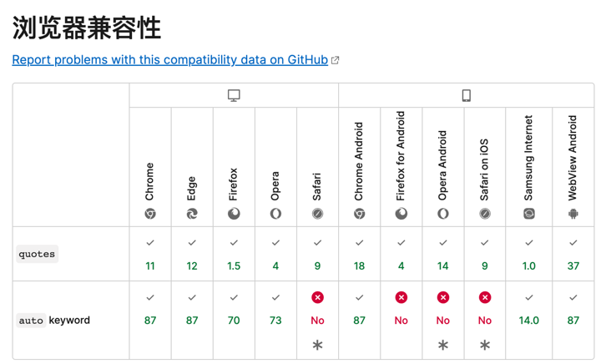
Task: Click the Firefox for Android No cell
Action: coord(401,320)
